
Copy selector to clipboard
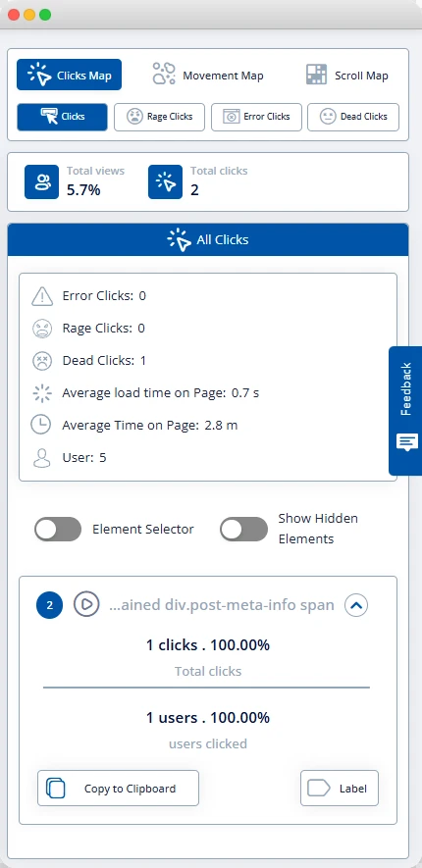[x=118, y=789]
